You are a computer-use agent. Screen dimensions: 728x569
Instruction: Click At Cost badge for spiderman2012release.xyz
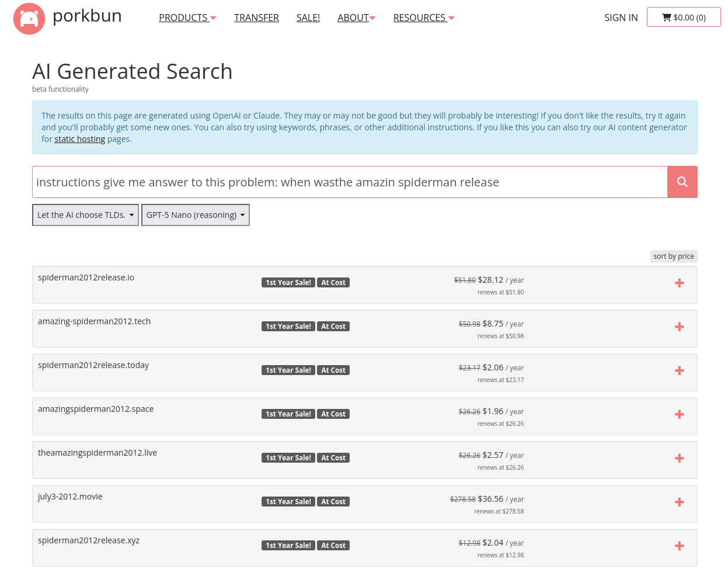pos(333,546)
